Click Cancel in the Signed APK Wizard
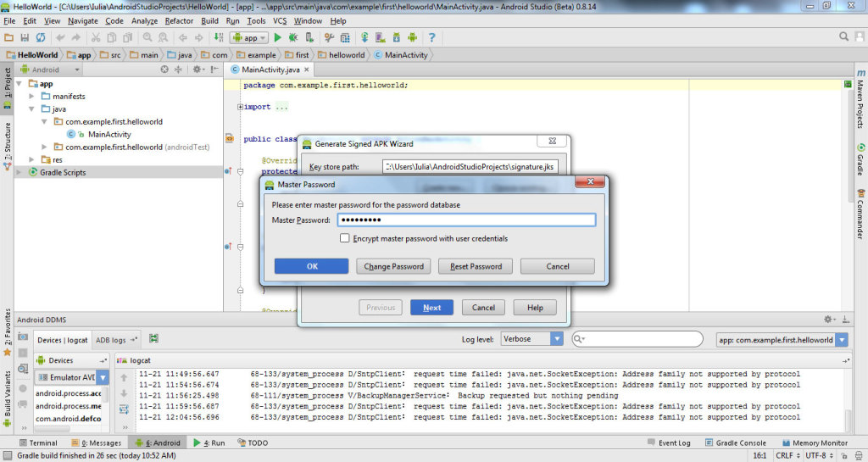 point(483,308)
